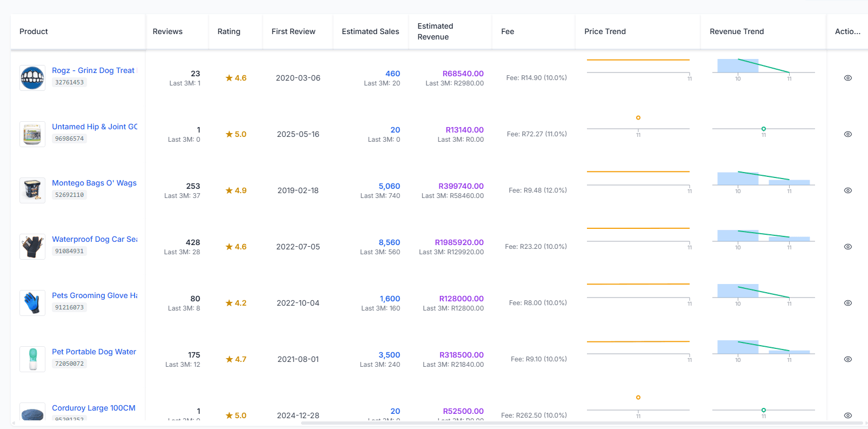Select the Waterproof Dog Car Seat thumbnail image
Image resolution: width=868 pixels, height=429 pixels.
(32, 247)
